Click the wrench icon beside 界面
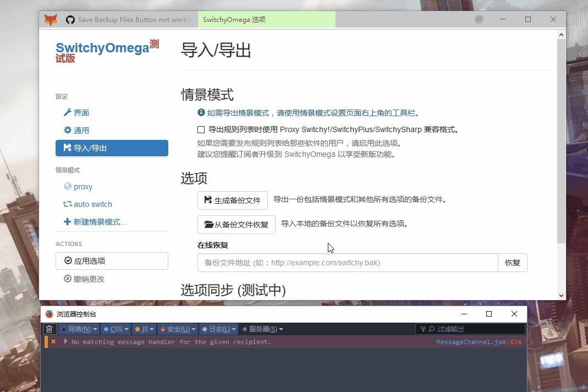This screenshot has width=588, height=392. tap(68, 112)
